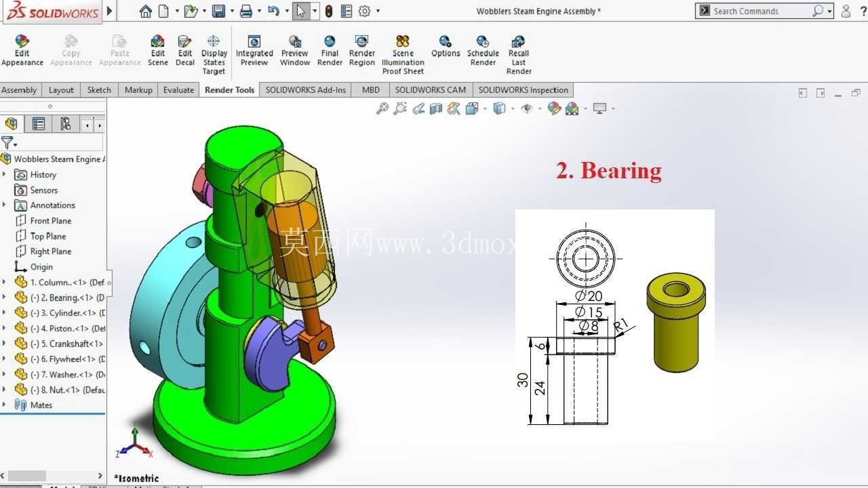
Task: Switch to the Layout tab
Action: [61, 89]
